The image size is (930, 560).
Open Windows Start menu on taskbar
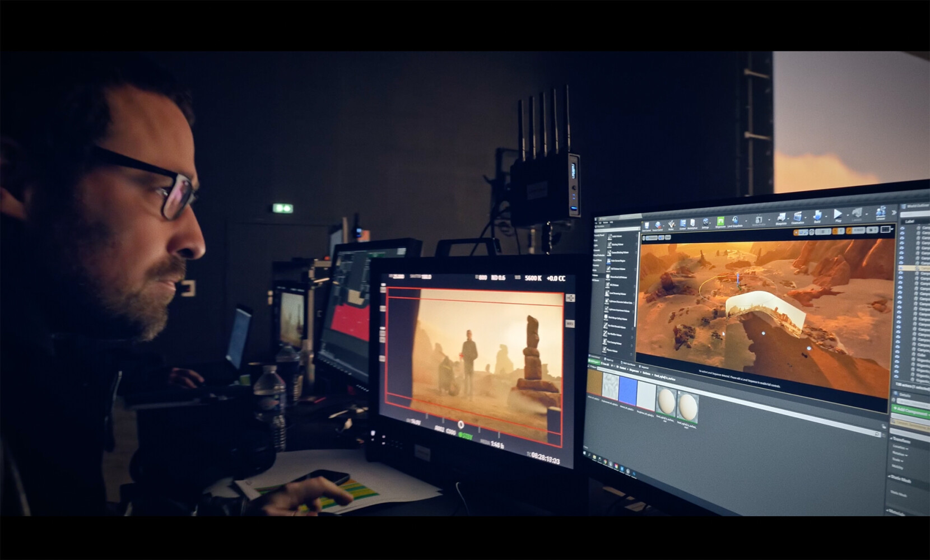584,453
